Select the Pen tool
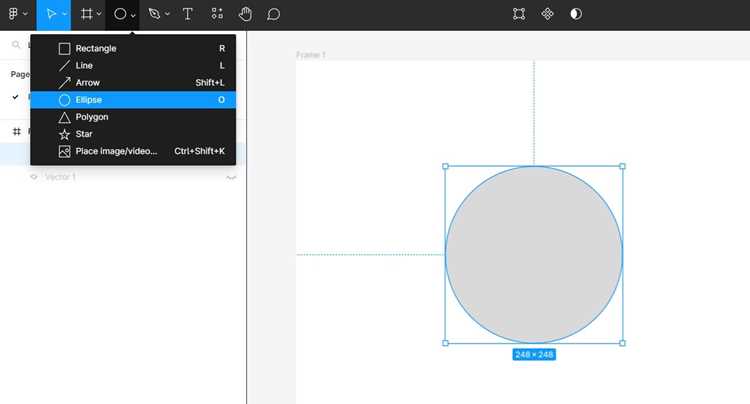750x404 pixels. click(x=154, y=14)
